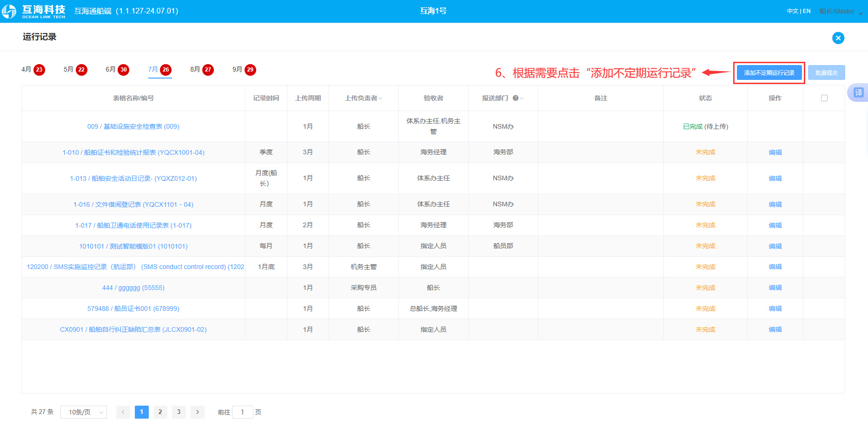Switch to the 6月 tab
Image resolution: width=868 pixels, height=427 pixels.
coord(117,70)
